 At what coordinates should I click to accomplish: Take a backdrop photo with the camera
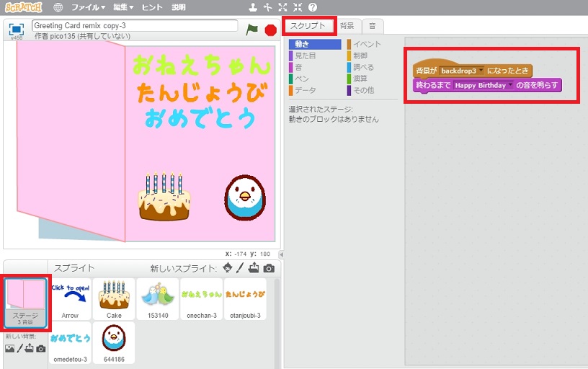click(x=41, y=349)
